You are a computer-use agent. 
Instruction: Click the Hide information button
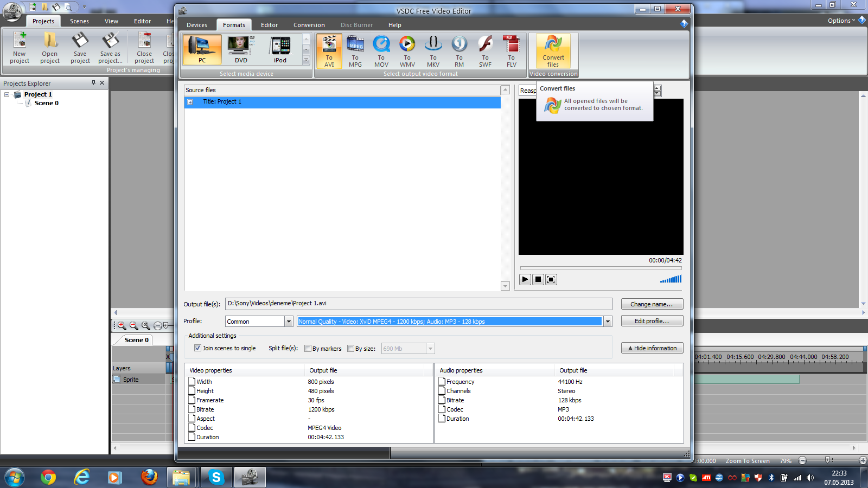[x=652, y=348]
